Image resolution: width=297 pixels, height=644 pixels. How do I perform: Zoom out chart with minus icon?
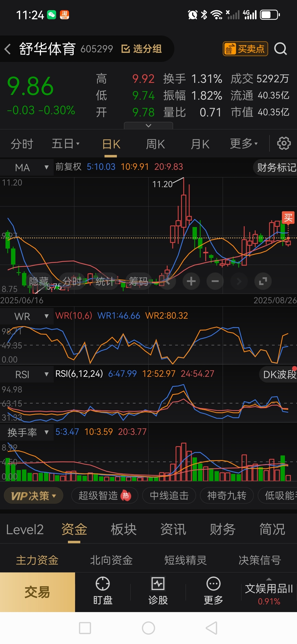(x=215, y=281)
